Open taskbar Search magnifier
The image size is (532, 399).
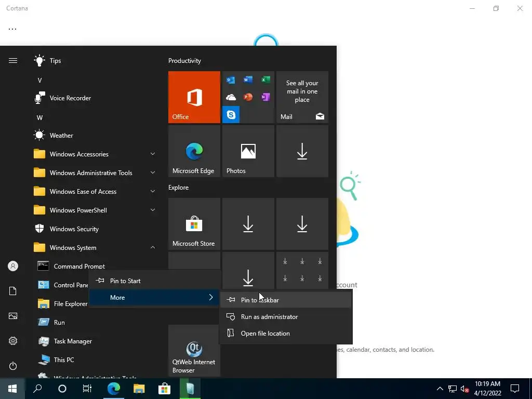coord(37,389)
